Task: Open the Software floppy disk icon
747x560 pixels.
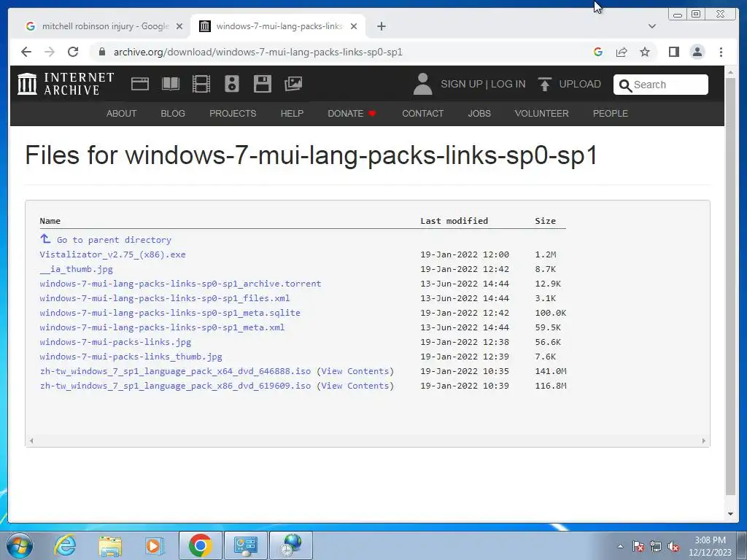Action: tap(263, 84)
